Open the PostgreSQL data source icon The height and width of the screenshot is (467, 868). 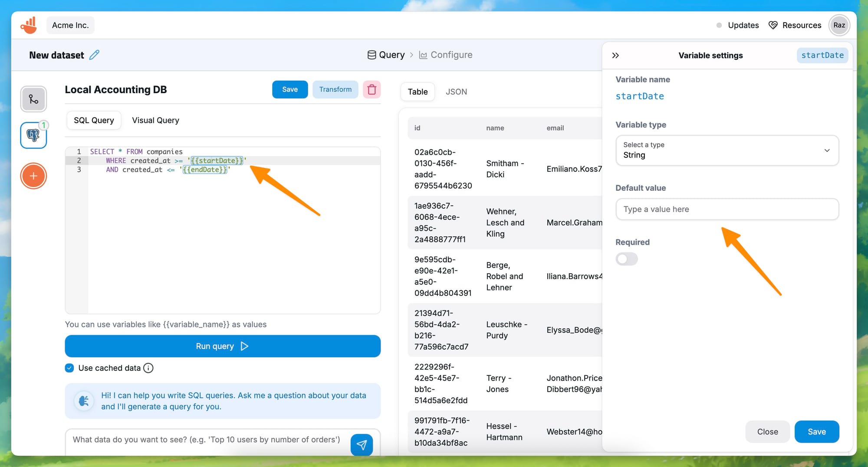[x=33, y=135]
